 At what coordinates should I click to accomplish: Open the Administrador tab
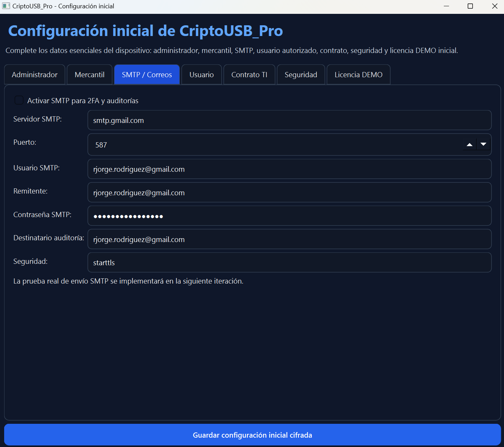[x=35, y=74]
